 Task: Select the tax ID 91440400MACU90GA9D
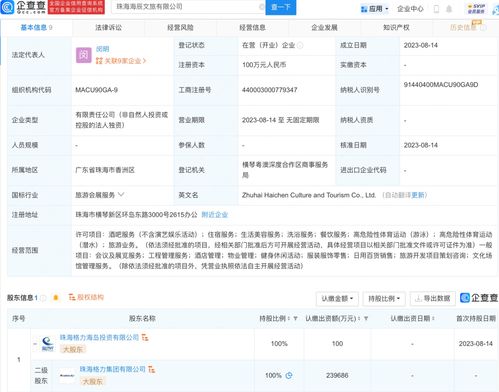[441, 85]
